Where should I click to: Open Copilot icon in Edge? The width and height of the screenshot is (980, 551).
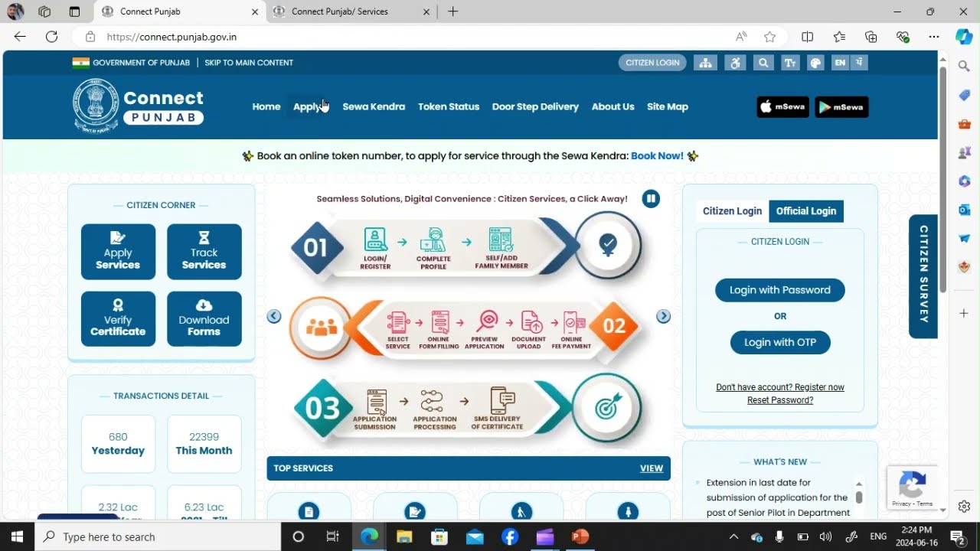coord(964,37)
